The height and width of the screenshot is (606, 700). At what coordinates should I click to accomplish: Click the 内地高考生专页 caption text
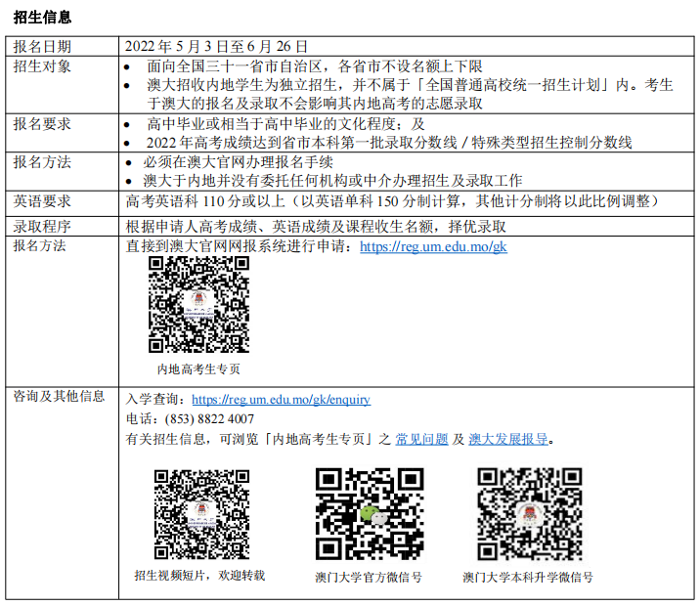(198, 369)
